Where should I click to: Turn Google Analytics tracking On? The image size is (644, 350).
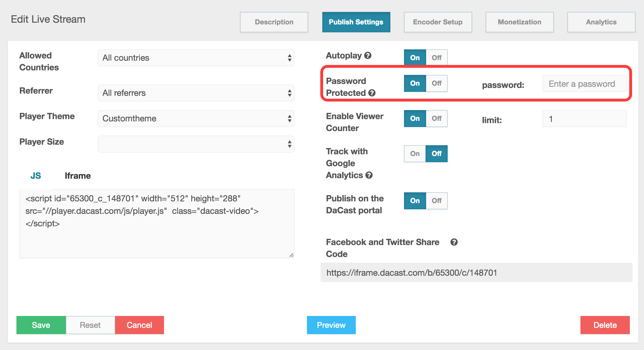click(x=415, y=153)
